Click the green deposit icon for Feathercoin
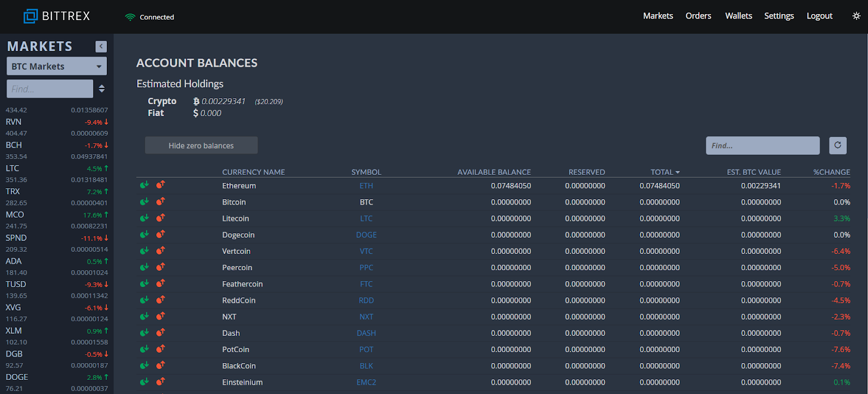Screen dimensions: 868x394 pyautogui.click(x=144, y=283)
